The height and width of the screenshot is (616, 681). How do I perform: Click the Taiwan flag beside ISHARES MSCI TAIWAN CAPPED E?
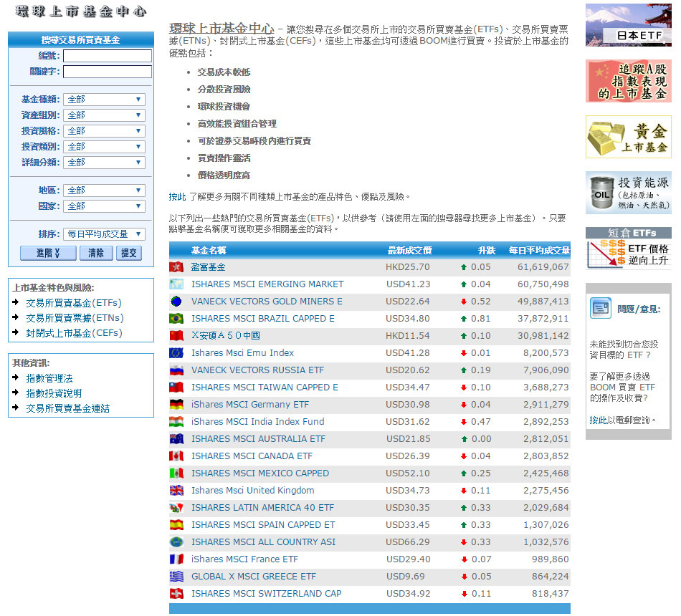(176, 388)
